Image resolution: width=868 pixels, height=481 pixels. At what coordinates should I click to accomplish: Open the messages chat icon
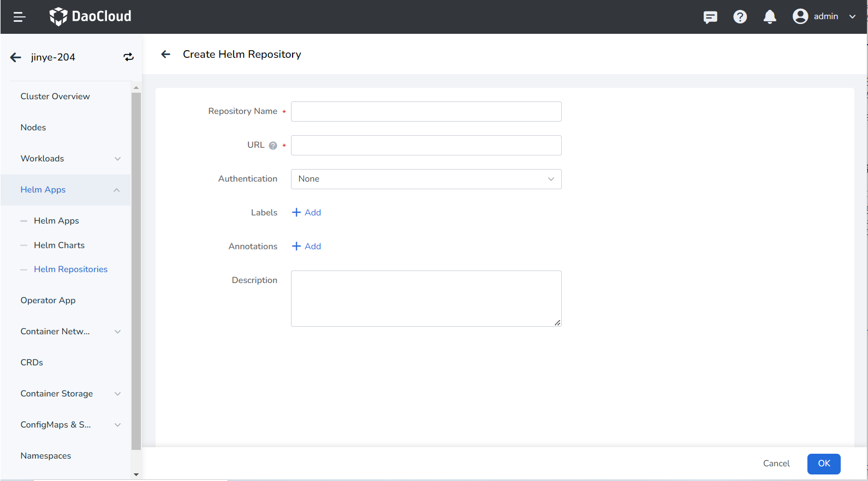(710, 17)
